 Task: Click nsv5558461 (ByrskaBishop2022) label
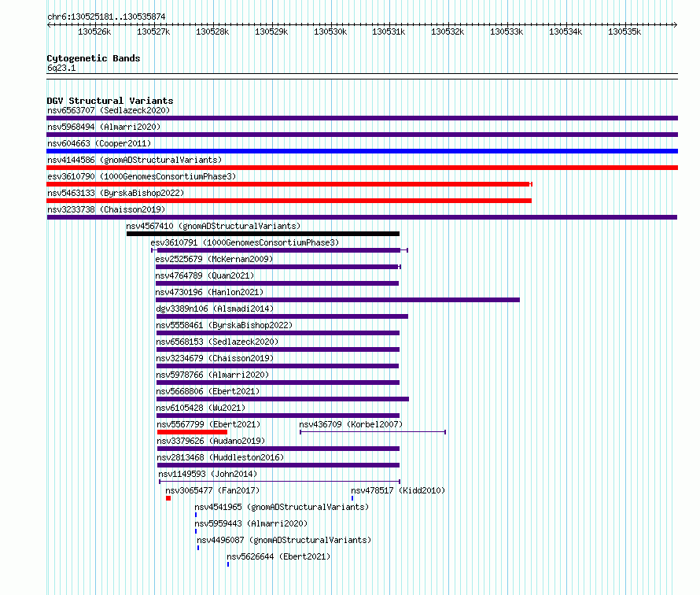[x=224, y=325]
